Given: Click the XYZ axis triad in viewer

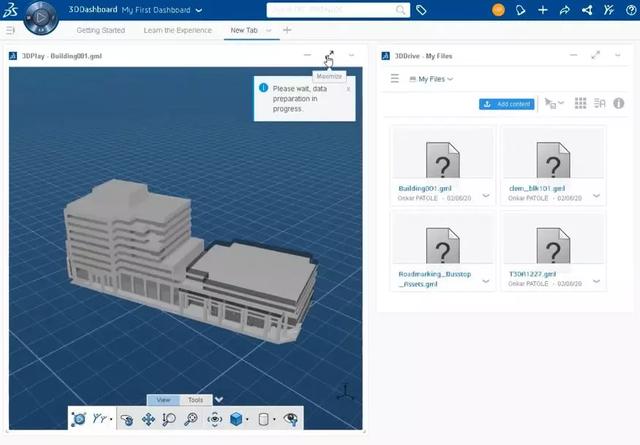Looking at the screenshot, I should pyautogui.click(x=346, y=392).
